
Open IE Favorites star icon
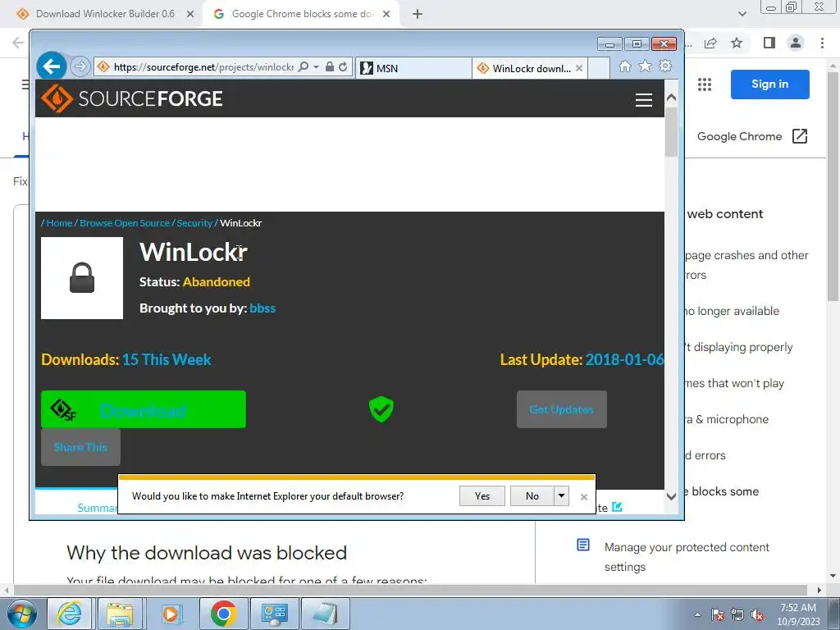pos(645,66)
